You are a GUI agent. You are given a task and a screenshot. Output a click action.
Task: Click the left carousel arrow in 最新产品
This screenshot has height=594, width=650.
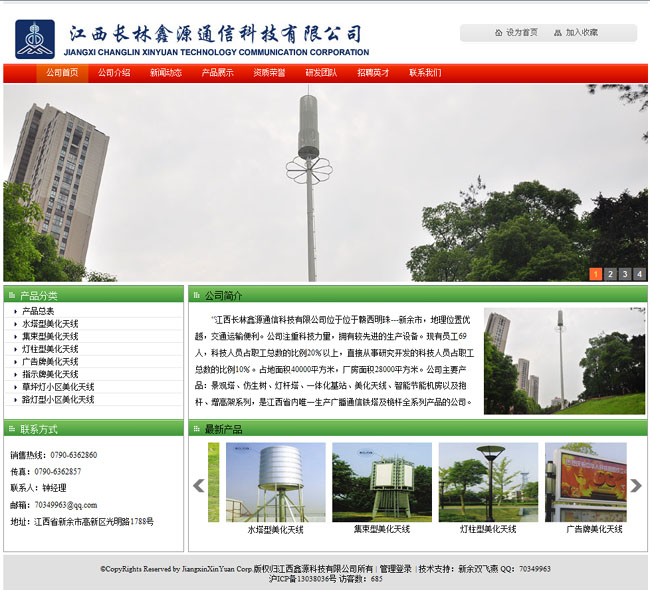[198, 486]
